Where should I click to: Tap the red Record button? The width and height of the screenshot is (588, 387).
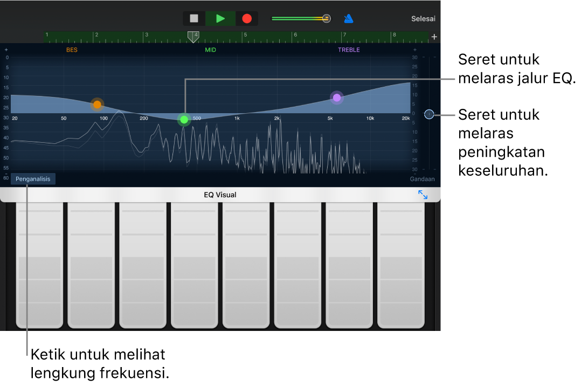[246, 18]
